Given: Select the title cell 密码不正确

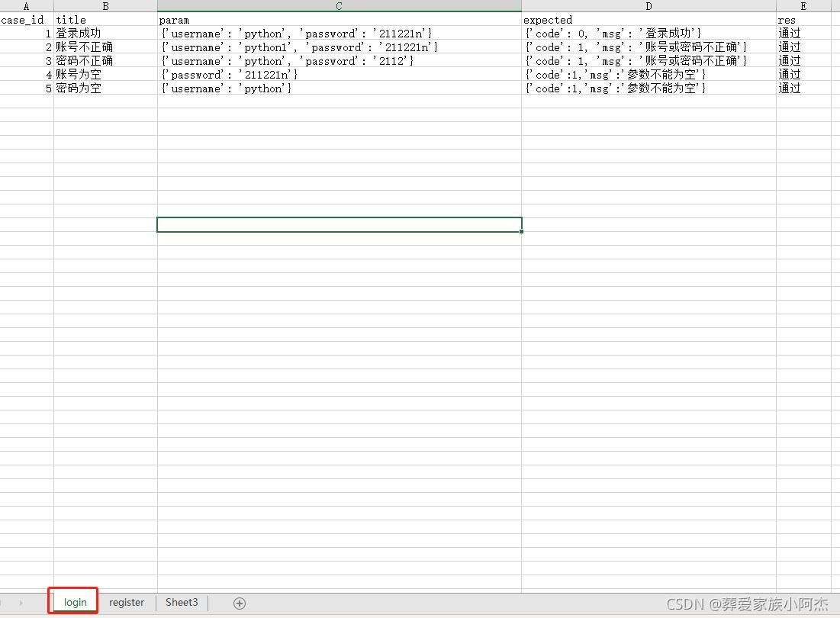Looking at the screenshot, I should 105,60.
